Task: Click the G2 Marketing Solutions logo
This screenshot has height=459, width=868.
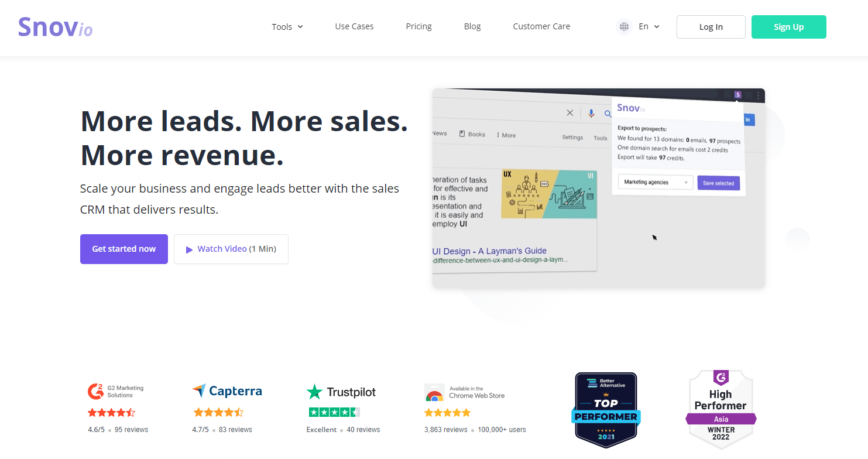Action: (x=116, y=391)
